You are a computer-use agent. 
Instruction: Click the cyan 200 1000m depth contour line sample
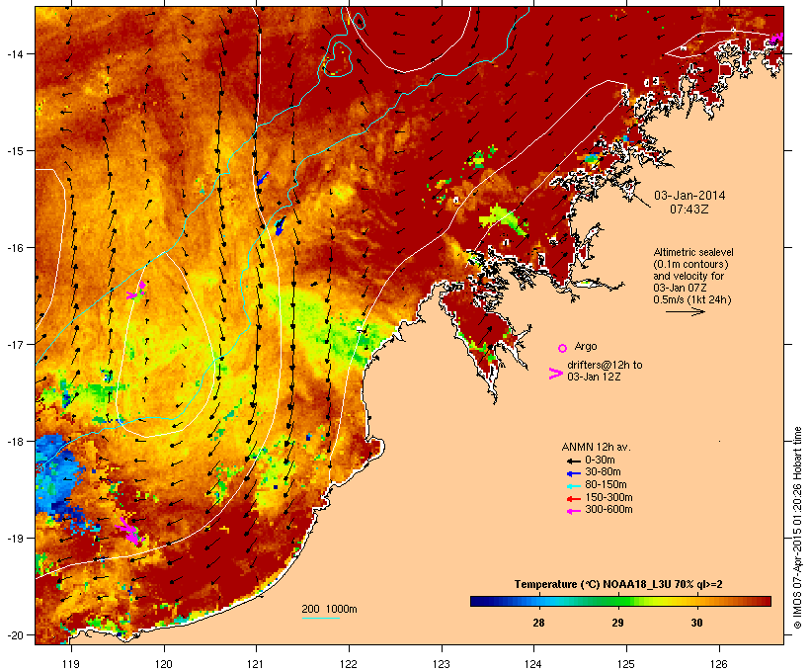321,618
